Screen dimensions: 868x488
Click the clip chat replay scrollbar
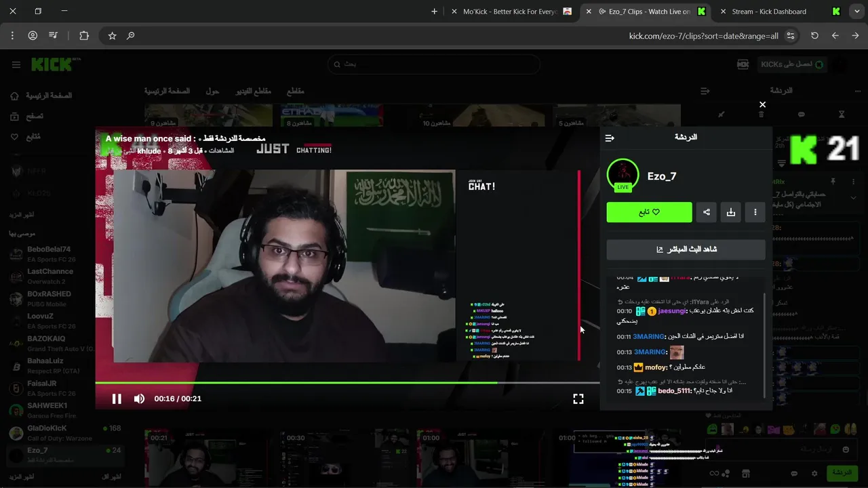764,346
